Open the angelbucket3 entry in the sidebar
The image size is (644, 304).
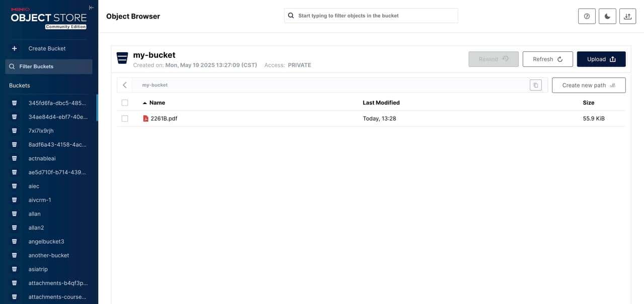point(46,240)
